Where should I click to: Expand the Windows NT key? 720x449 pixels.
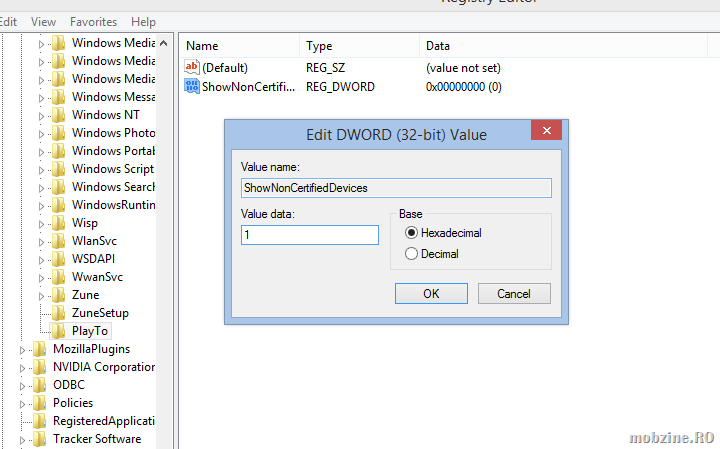click(x=41, y=116)
